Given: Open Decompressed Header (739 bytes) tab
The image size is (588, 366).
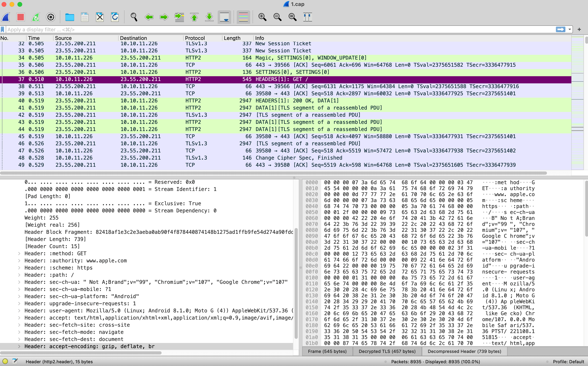Looking at the screenshot, I should coord(464,351).
